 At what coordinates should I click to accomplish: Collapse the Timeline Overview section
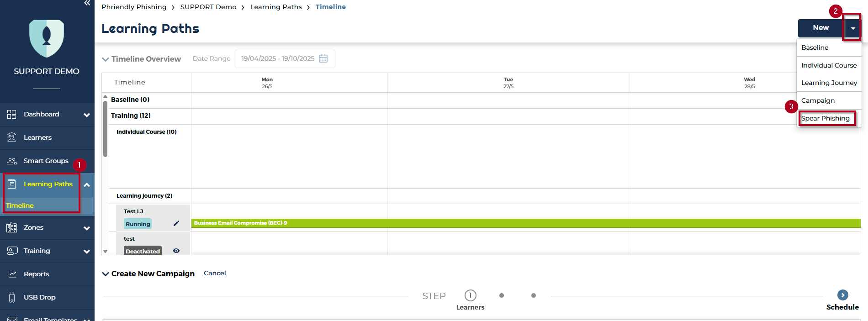(106, 59)
